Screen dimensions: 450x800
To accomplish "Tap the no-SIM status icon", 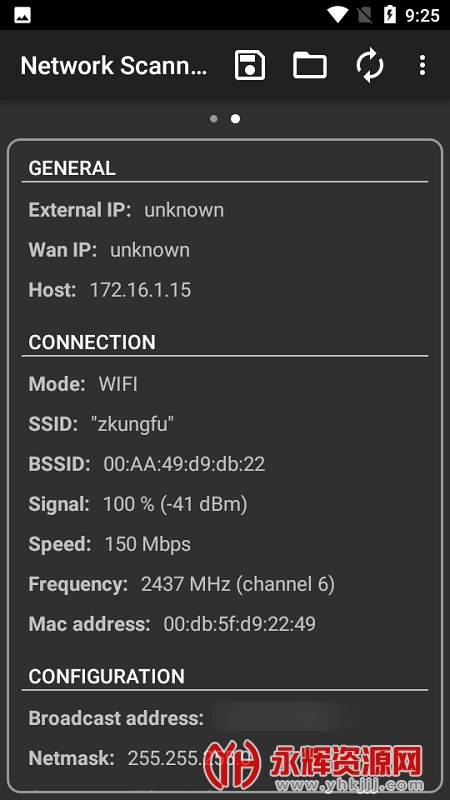I will (x=364, y=15).
